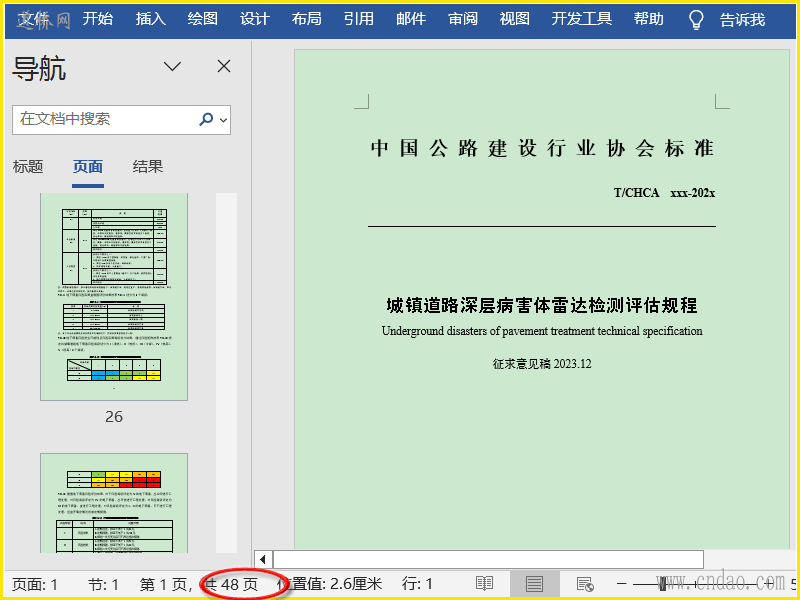Switch to the 标题 navigation tab
Image resolution: width=800 pixels, height=600 pixels.
(x=28, y=166)
